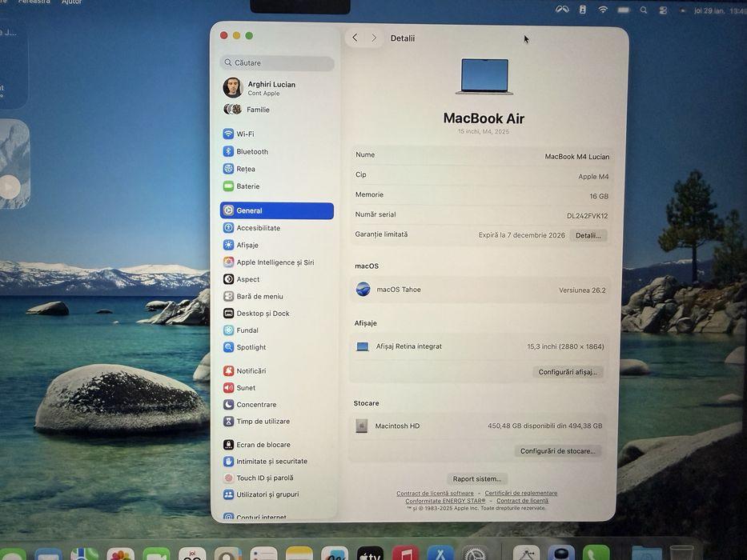Open Calendar from the Dock

pos(192,554)
